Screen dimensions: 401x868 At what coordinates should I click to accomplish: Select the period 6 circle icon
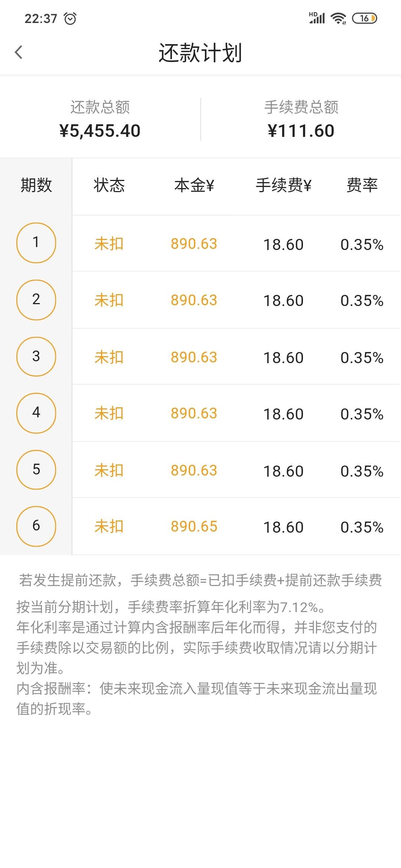click(36, 526)
